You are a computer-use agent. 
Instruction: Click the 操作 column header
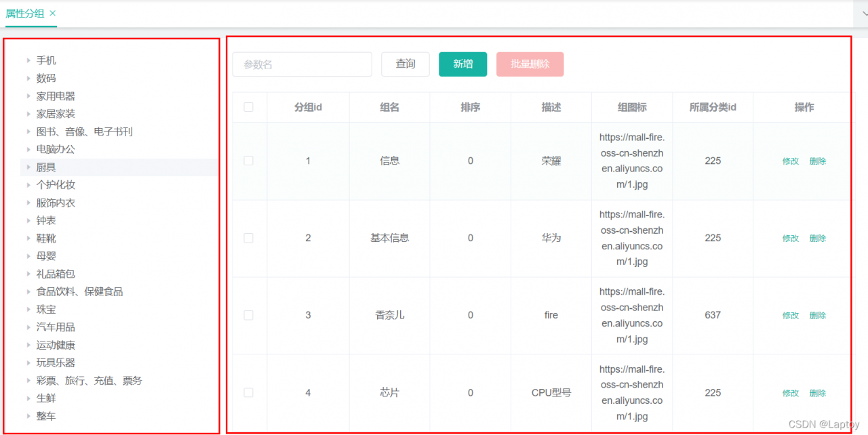click(804, 107)
